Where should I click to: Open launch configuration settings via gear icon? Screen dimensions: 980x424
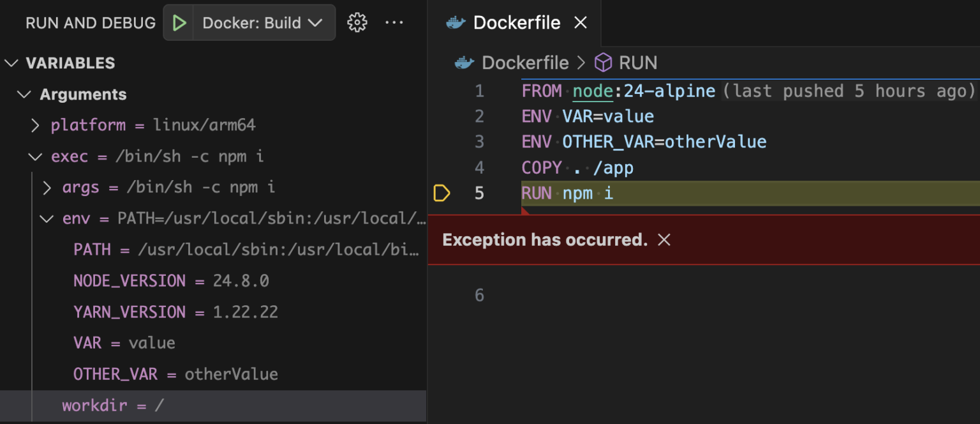(357, 22)
